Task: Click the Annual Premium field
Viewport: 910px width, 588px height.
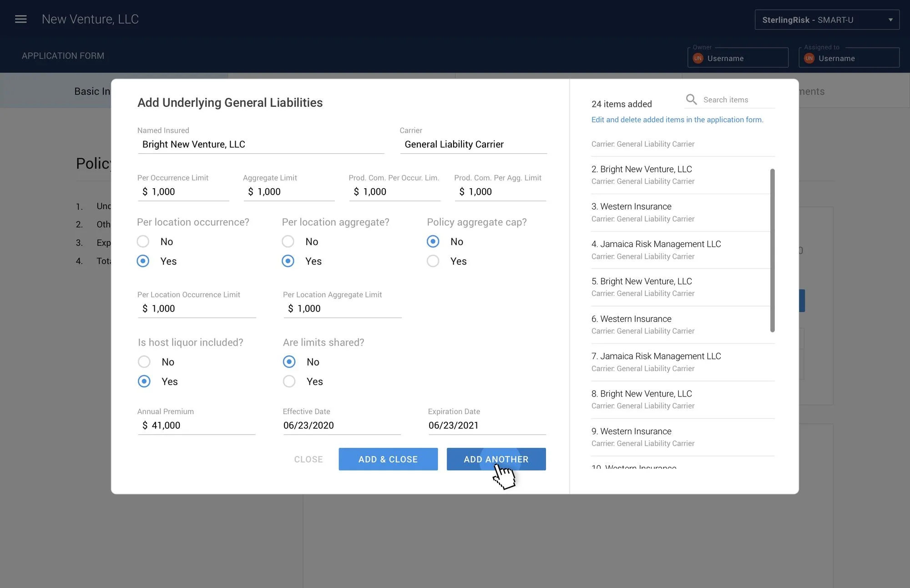Action: (197, 426)
